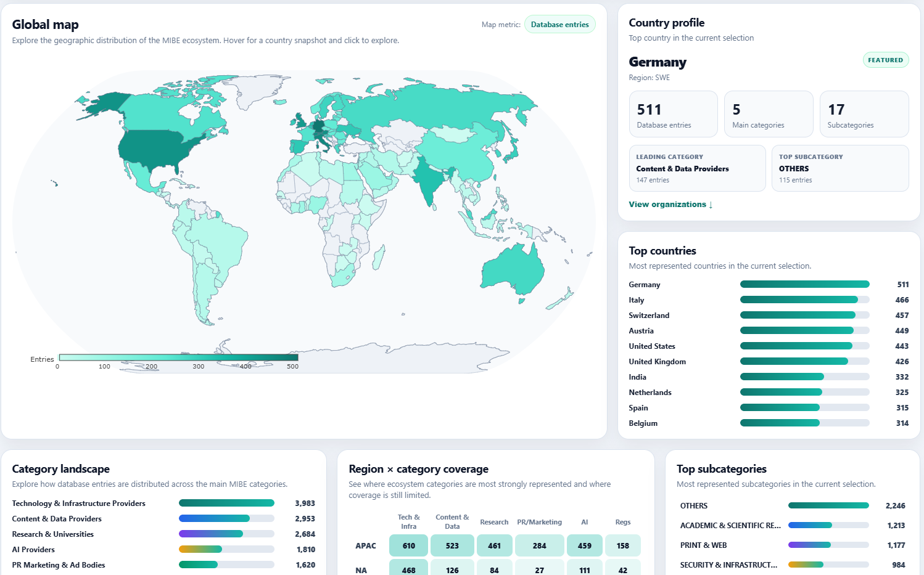Click OTHERS in Top subcategories
The image size is (924, 575).
793,505
